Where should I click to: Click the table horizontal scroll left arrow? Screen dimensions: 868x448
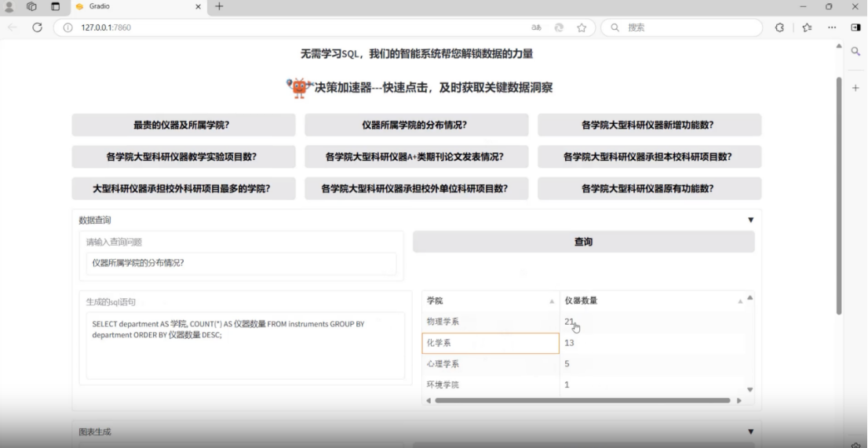pos(428,400)
